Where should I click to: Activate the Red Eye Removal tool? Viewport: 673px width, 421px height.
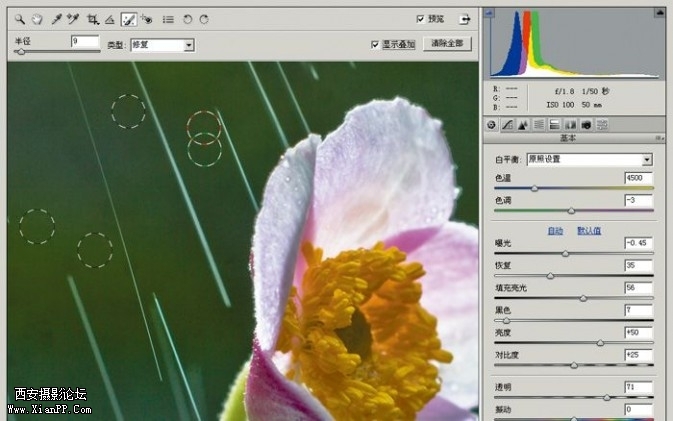[147, 18]
